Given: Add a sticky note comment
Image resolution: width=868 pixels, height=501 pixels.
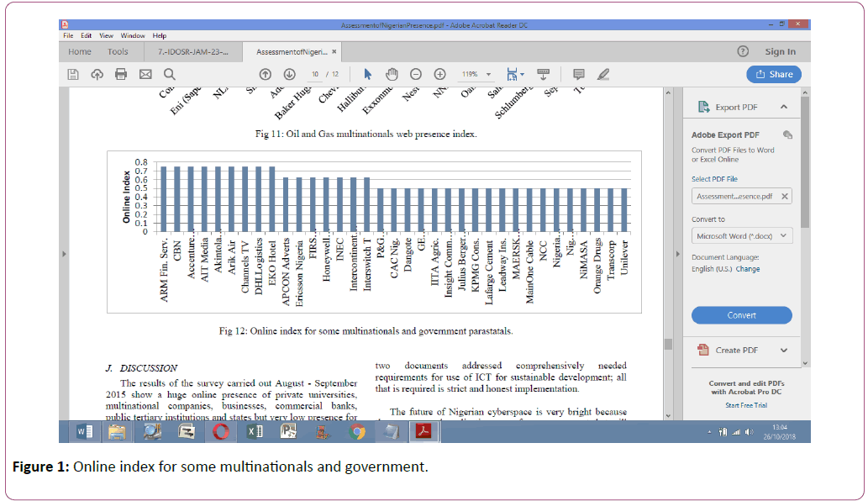Looking at the screenshot, I should click(578, 74).
